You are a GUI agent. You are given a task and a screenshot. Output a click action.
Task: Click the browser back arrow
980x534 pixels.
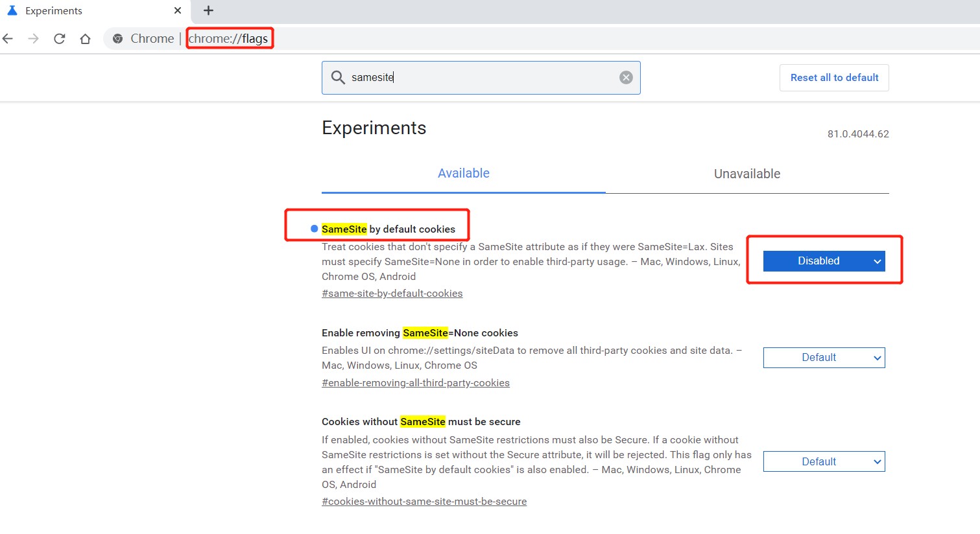8,39
